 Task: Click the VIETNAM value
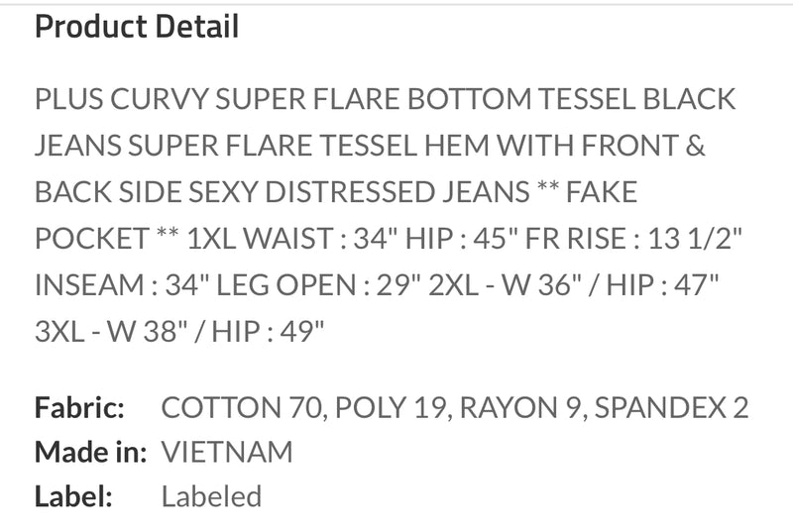227,452
